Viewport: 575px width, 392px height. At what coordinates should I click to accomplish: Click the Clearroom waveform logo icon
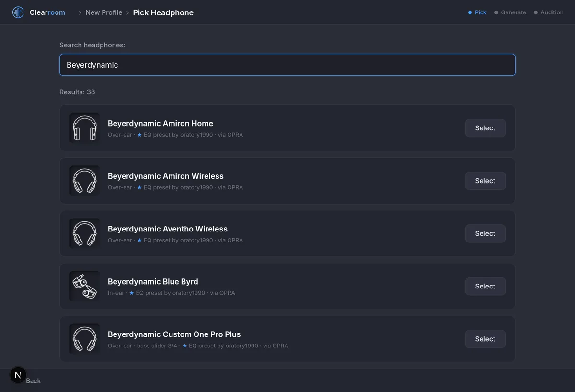(18, 12)
